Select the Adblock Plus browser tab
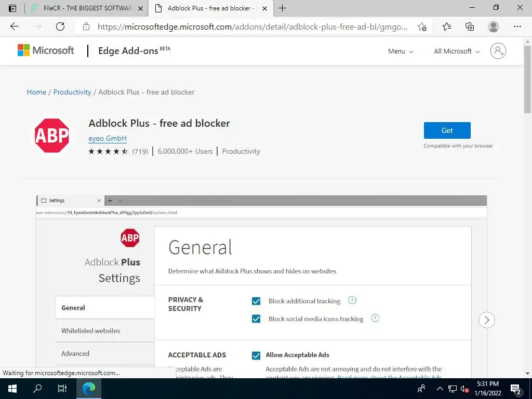 click(210, 8)
